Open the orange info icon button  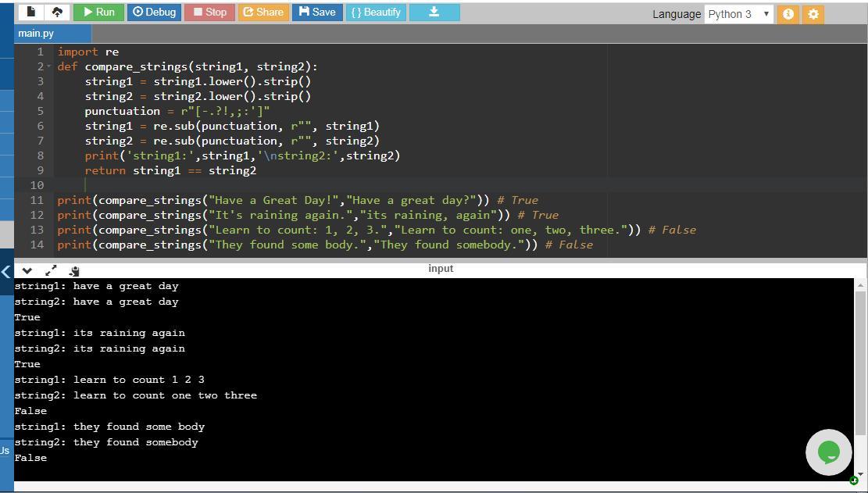point(788,14)
